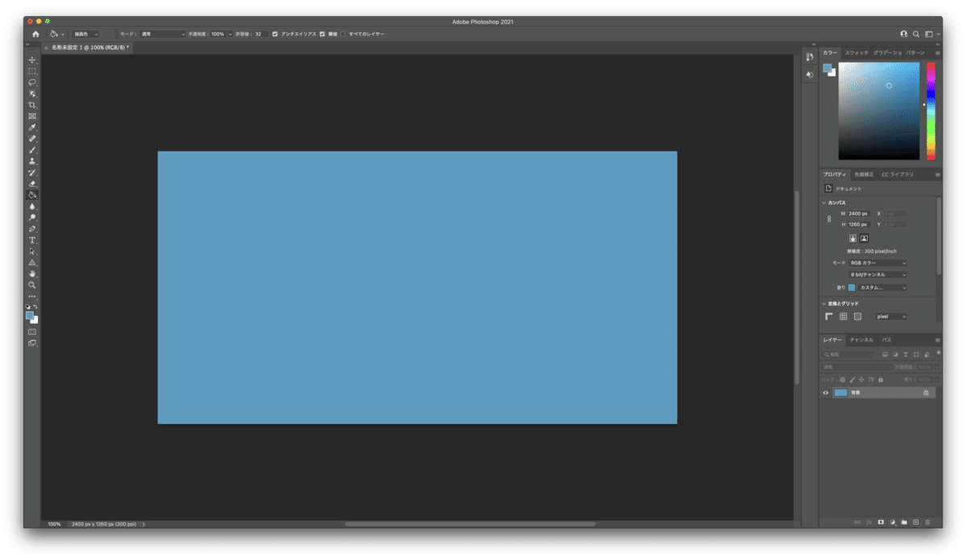Click the fill color swatch in Properties

pos(852,288)
